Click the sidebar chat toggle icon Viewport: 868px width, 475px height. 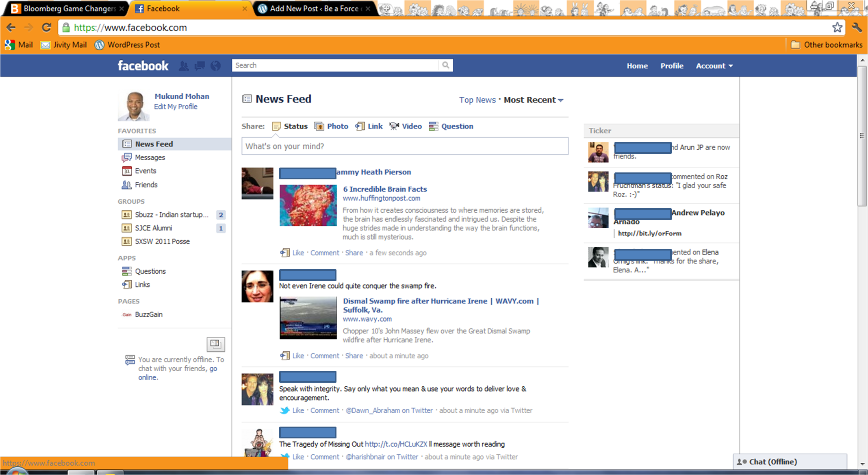(215, 344)
